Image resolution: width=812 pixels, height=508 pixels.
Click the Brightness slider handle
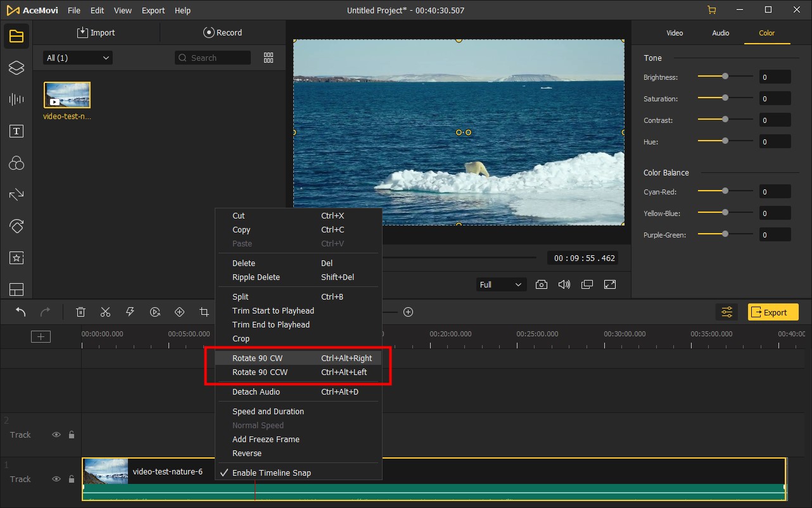pyautogui.click(x=725, y=77)
